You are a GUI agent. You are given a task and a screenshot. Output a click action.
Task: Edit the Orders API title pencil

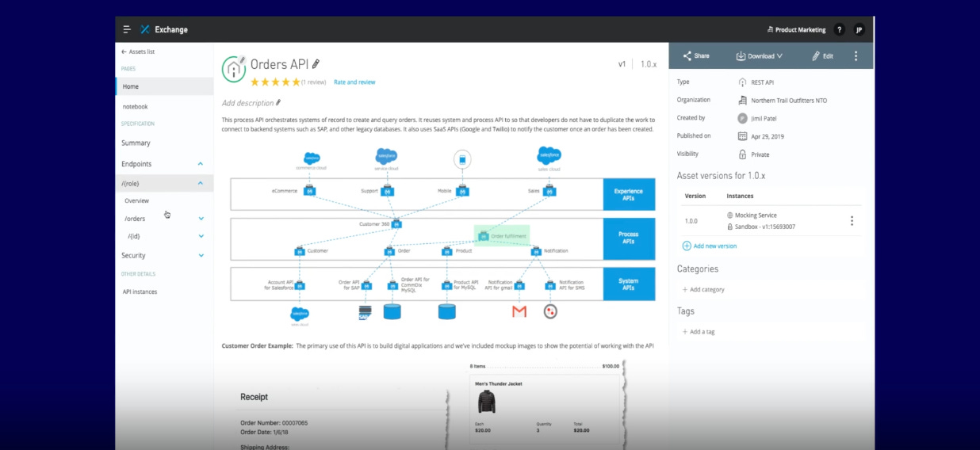click(x=316, y=64)
